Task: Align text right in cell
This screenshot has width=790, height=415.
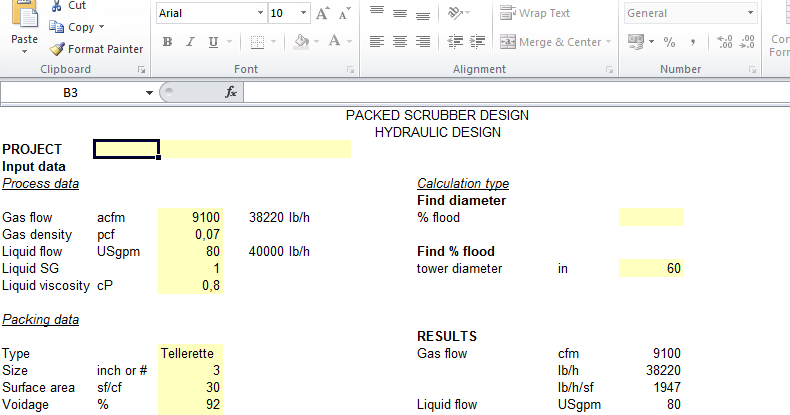Action: pyautogui.click(x=423, y=42)
